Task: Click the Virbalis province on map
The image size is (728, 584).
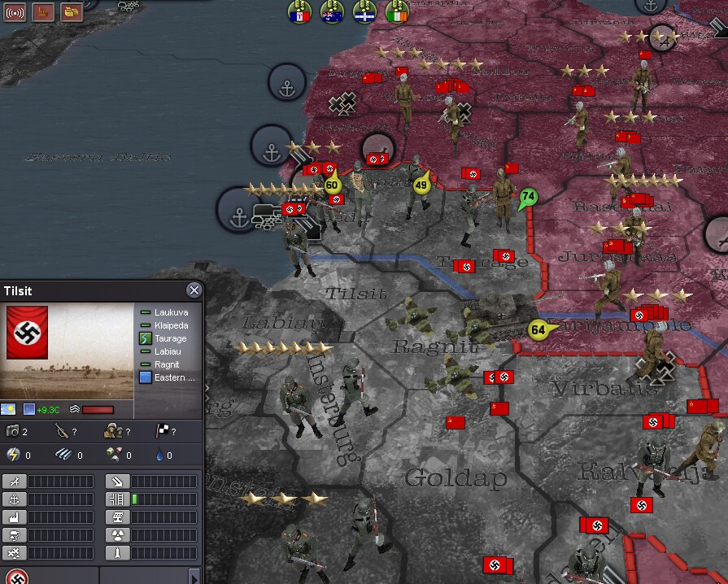Action: (604, 389)
